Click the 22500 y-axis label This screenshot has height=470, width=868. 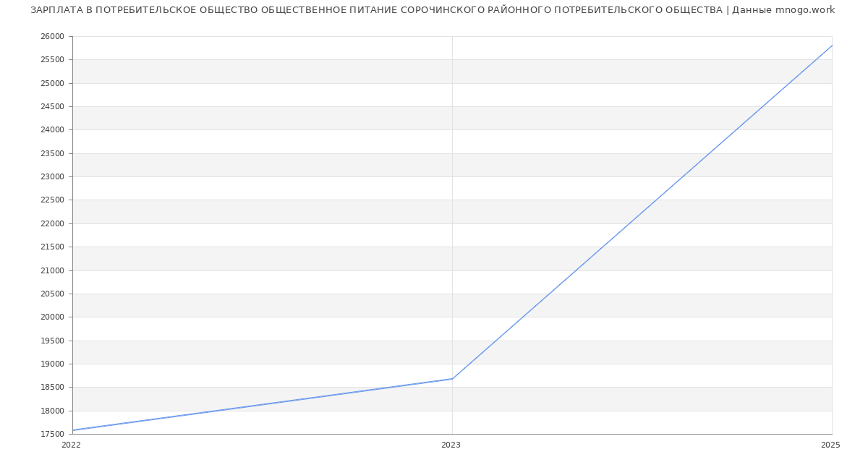click(53, 200)
